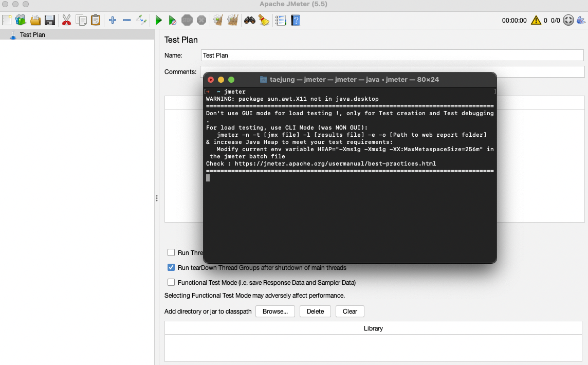Click the 0/0 thread count indicator

(x=556, y=20)
